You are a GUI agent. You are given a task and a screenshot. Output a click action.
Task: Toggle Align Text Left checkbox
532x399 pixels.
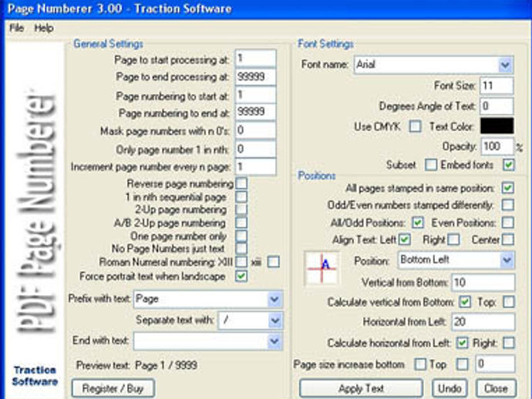coord(405,240)
